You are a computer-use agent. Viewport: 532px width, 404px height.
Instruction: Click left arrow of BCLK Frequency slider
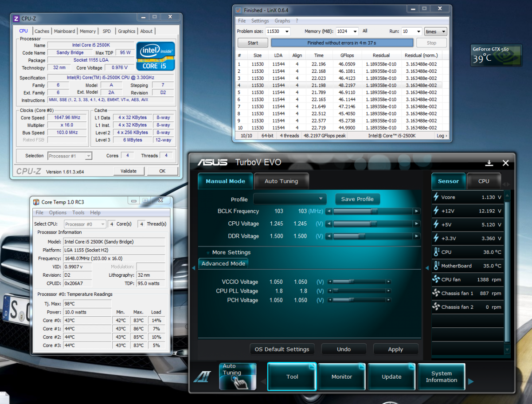(x=329, y=212)
